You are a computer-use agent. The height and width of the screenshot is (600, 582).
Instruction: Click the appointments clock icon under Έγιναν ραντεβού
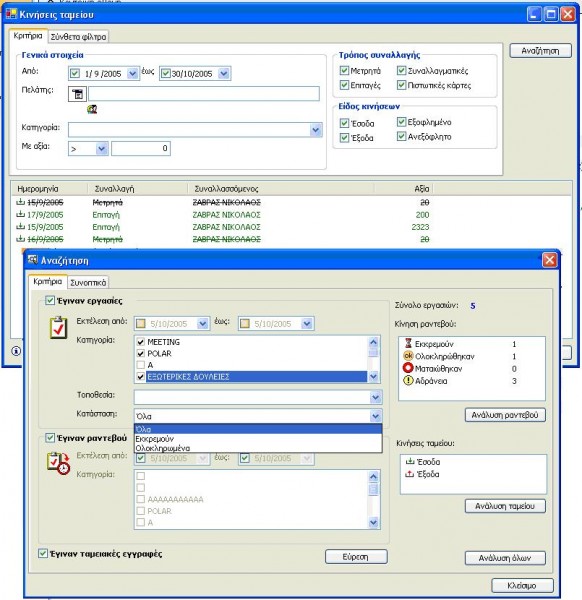[58, 463]
